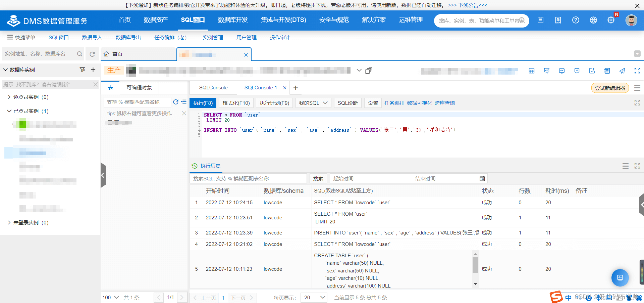Collapse the 数据库实例 section
Screen dimensions: 644x303
tap(5, 70)
